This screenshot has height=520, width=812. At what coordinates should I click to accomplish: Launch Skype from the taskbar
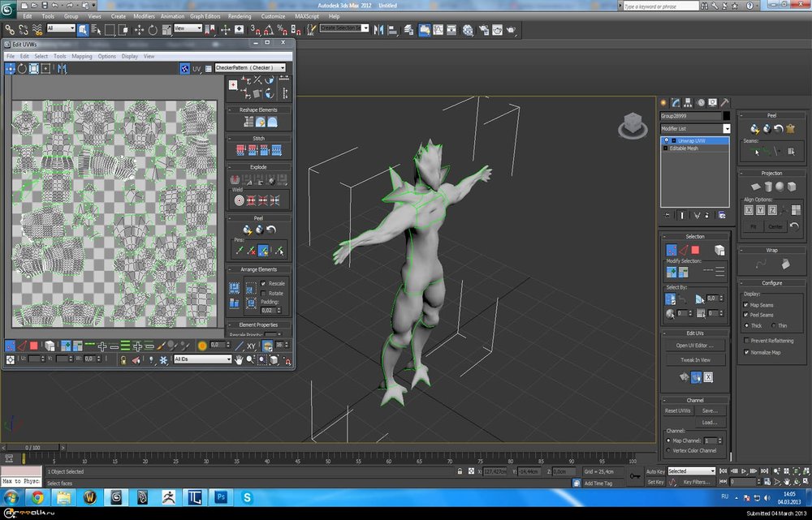point(247,496)
